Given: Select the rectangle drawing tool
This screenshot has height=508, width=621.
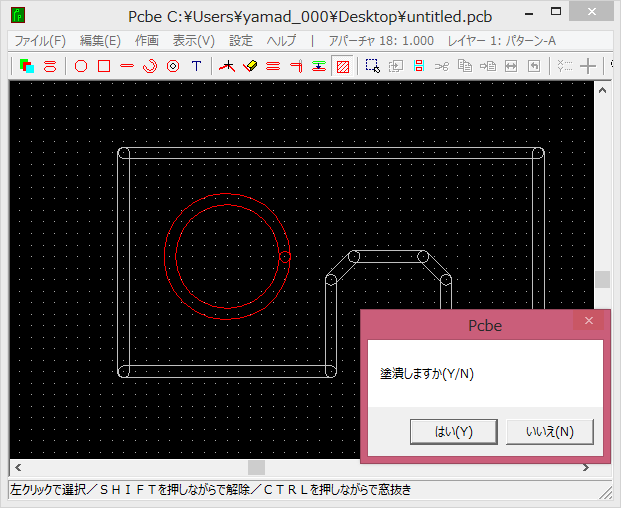Looking at the screenshot, I should (104, 66).
